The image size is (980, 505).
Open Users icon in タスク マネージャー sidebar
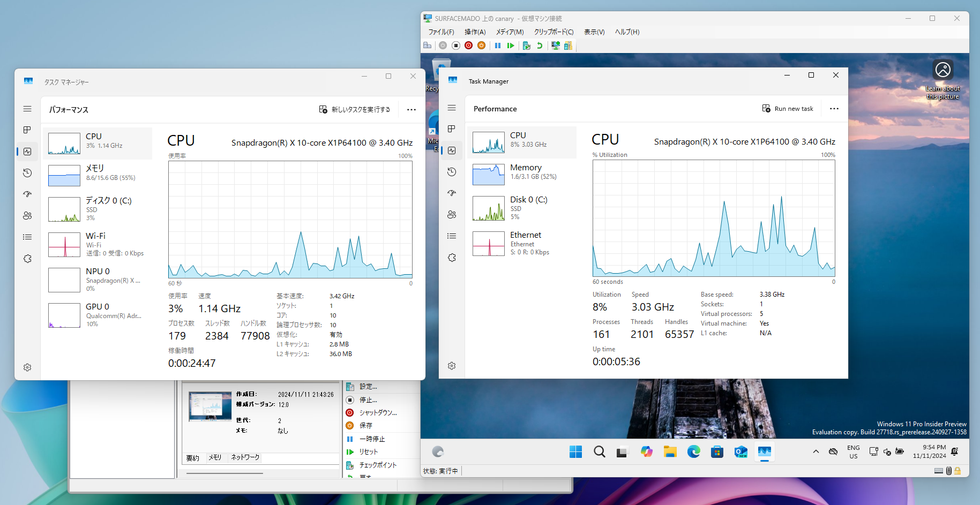(27, 216)
